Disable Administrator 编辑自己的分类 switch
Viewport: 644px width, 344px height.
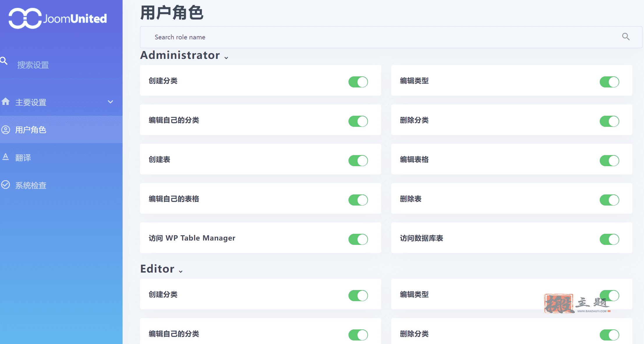coord(358,121)
